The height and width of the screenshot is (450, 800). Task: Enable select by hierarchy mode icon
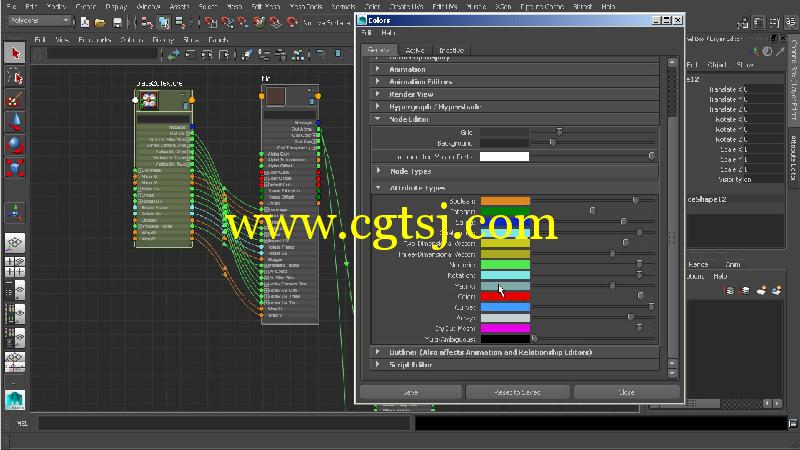pos(147,22)
